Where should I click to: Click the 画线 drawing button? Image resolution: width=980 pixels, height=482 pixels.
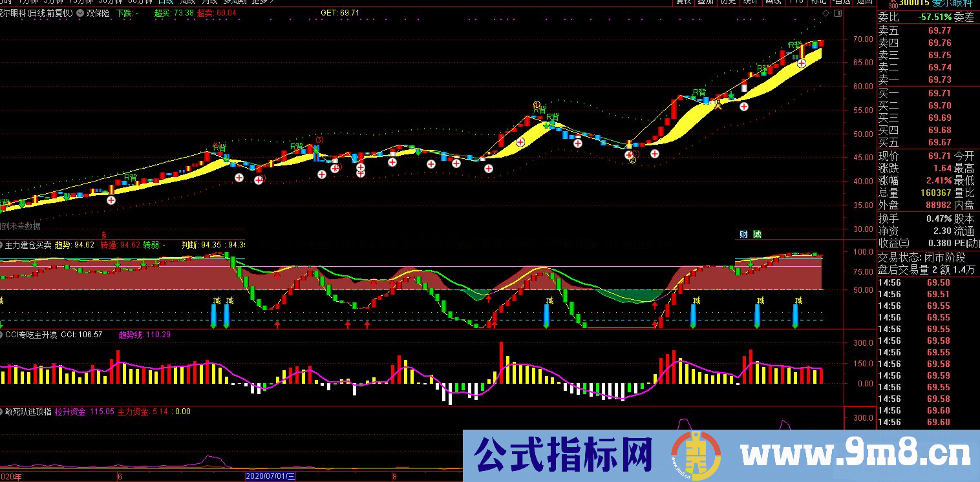click(773, 2)
